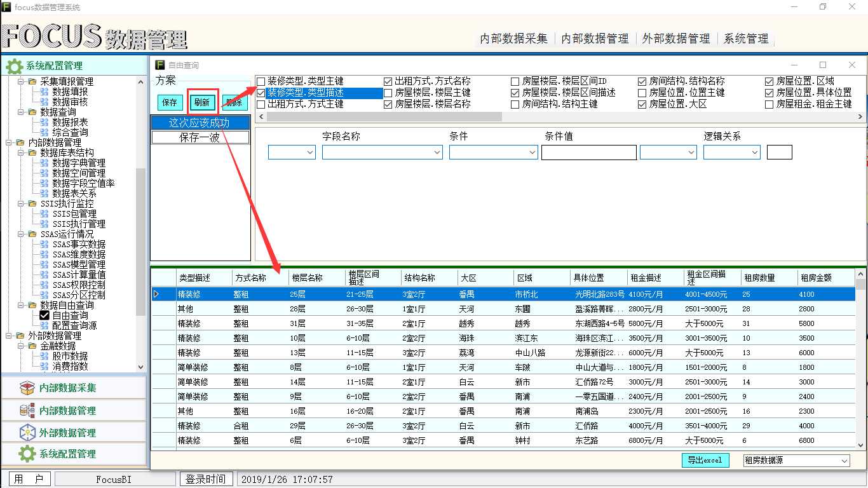Click the icon beside SSAS分区控制 node
Screen dimensions: 868x488
point(44,295)
